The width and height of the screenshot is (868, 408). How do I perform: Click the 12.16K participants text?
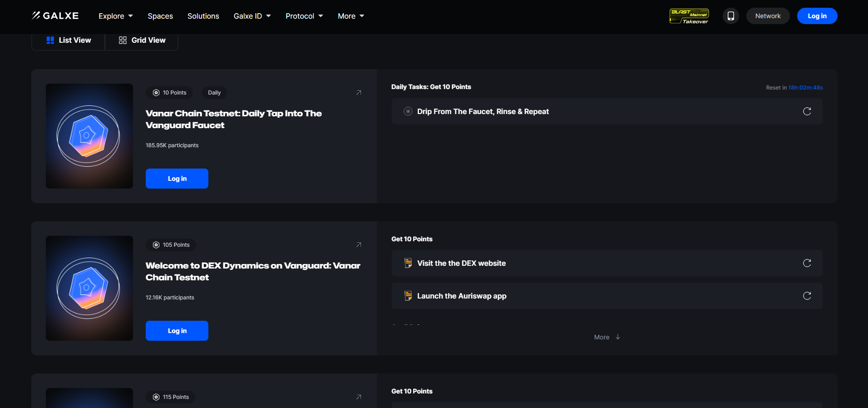pyautogui.click(x=170, y=298)
